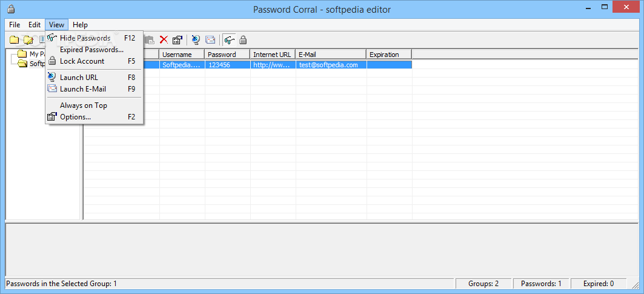
Task: Sort by the Internet URL column header
Action: [273, 55]
